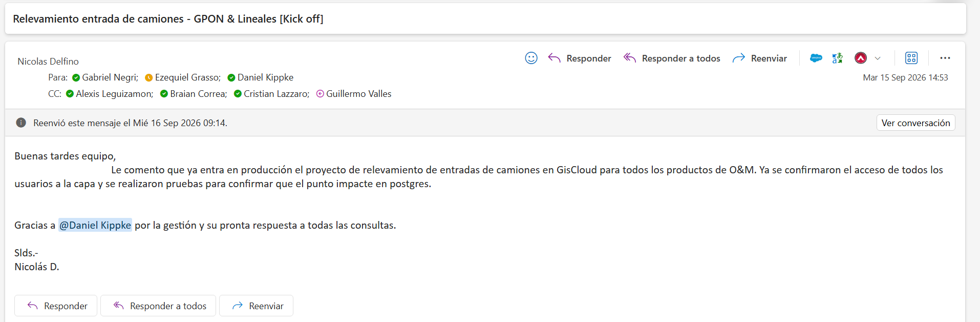Click the info icon beside forwarded notice
The width and height of the screenshot is (980, 322).
[21, 123]
